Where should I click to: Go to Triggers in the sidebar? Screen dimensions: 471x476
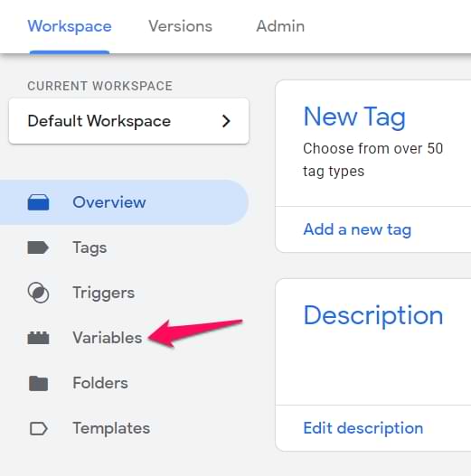click(104, 293)
